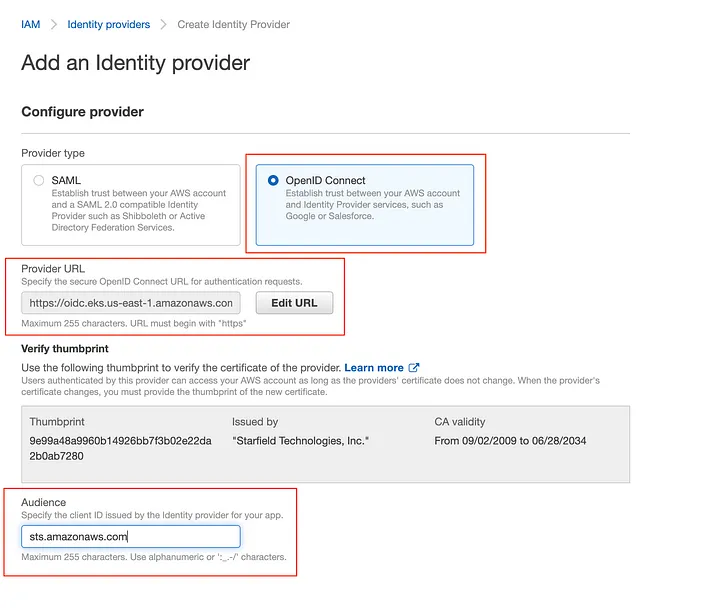Select the OpenID Connect radio button

[x=273, y=180]
